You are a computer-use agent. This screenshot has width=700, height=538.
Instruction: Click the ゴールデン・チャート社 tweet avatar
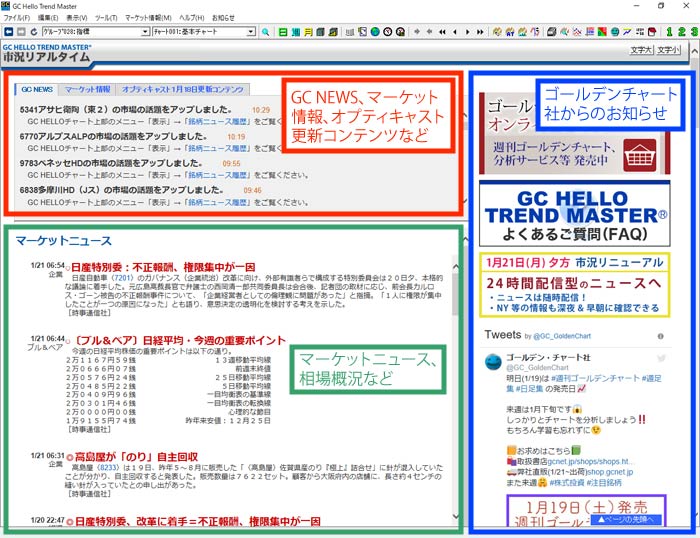[493, 362]
